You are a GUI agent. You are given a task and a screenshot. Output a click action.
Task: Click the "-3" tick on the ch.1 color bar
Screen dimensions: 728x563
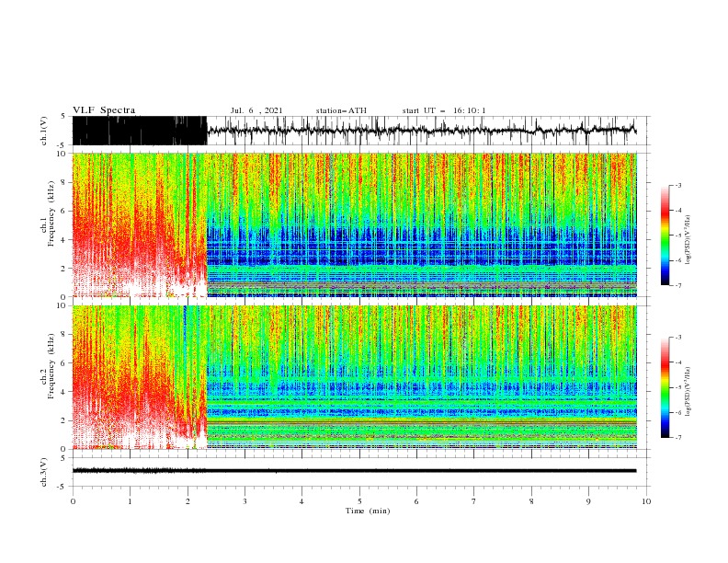click(x=678, y=185)
